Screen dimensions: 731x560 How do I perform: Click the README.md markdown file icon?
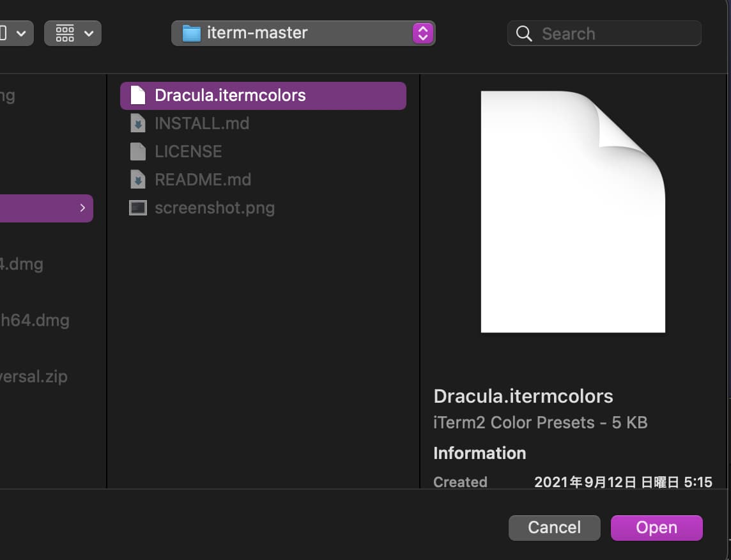(x=138, y=180)
